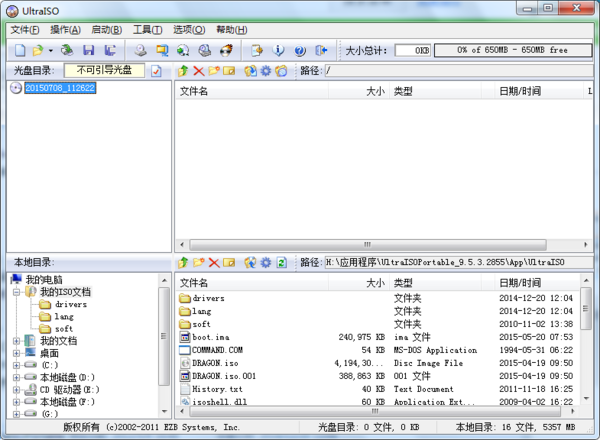Expand the CD 驱动器 (E:) node
The image size is (600, 440).
[x=16, y=390]
